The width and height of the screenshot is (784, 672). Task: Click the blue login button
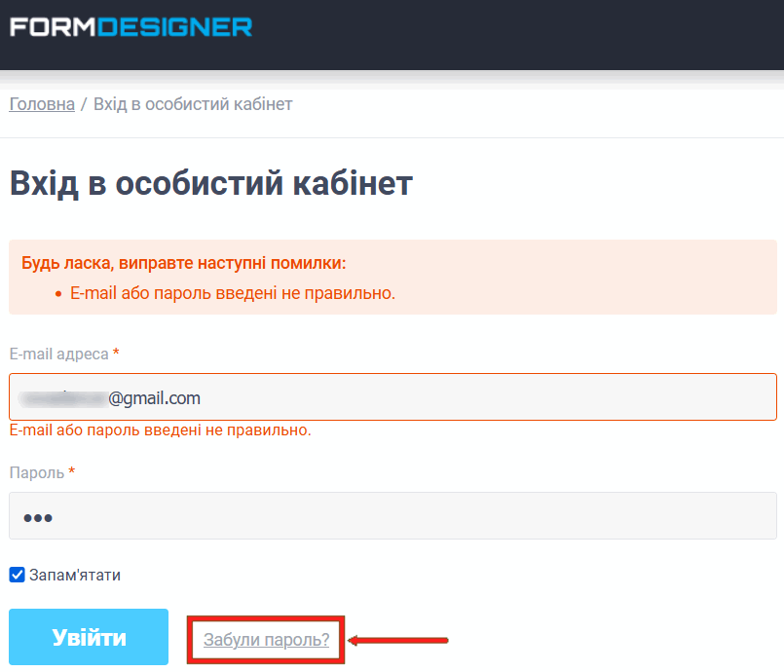tap(88, 637)
